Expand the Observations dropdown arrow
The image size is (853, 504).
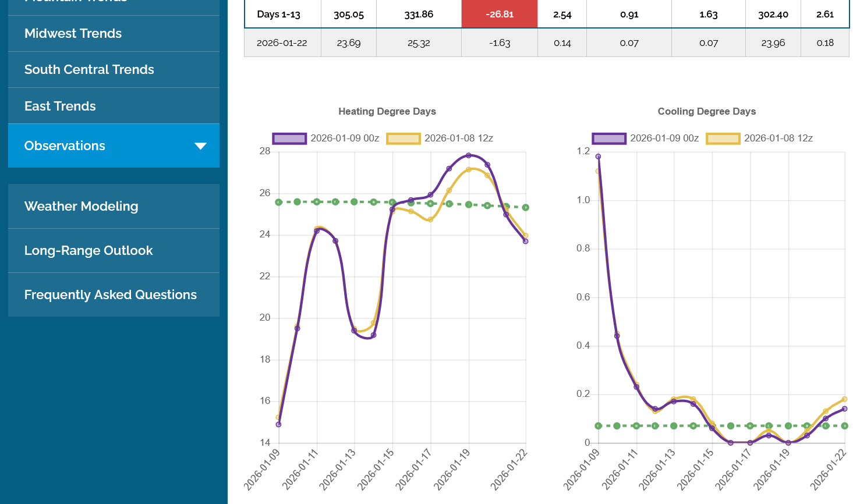(x=200, y=146)
